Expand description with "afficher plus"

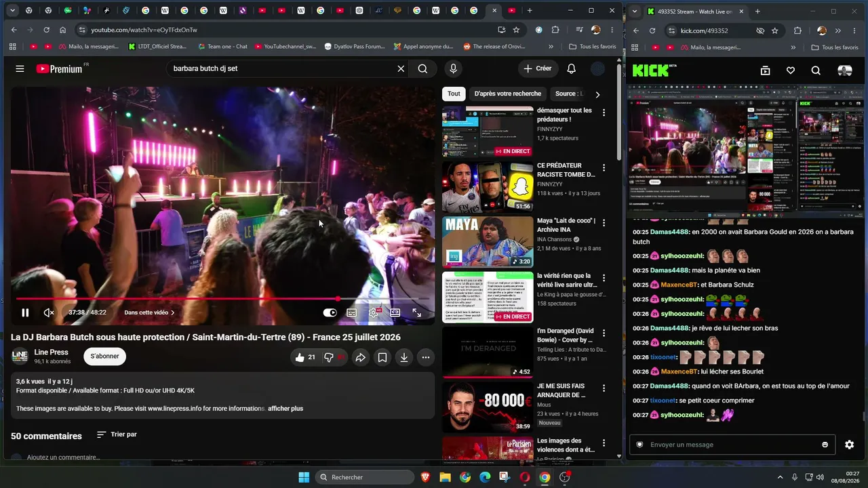tap(285, 409)
